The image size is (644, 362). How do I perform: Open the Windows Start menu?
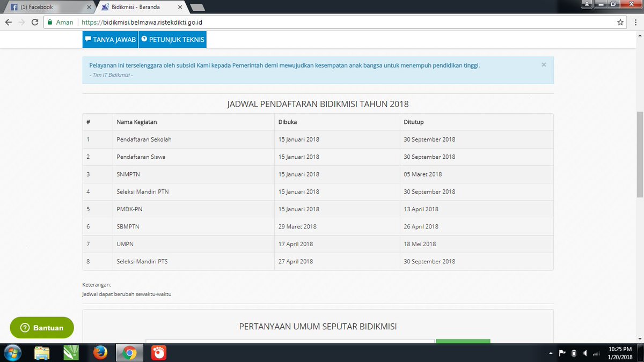tap(12, 353)
